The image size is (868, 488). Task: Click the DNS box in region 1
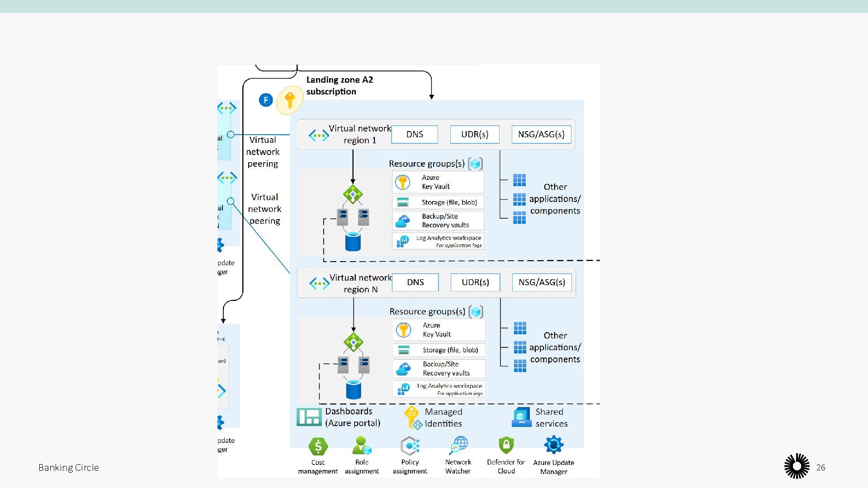415,134
